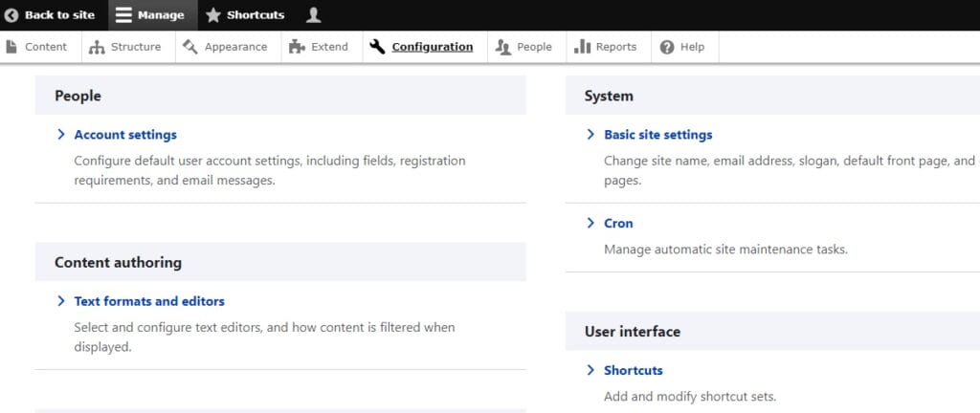Screen dimensions: 980x413
Task: Click the Configuration wrench icon
Action: coord(377,47)
